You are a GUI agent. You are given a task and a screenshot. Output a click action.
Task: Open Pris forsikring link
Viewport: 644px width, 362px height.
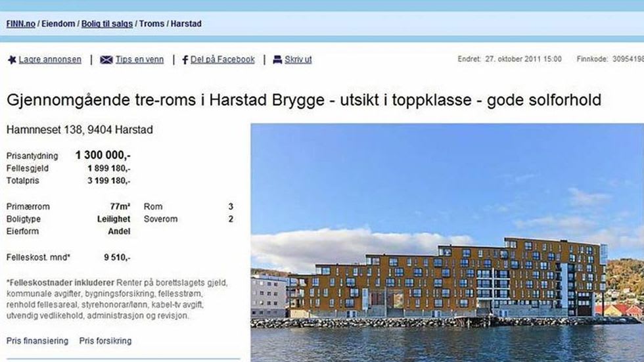tap(106, 341)
